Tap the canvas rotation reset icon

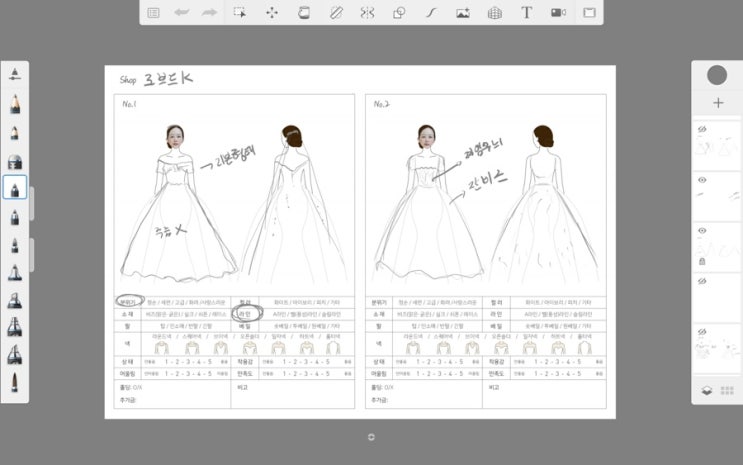371,437
